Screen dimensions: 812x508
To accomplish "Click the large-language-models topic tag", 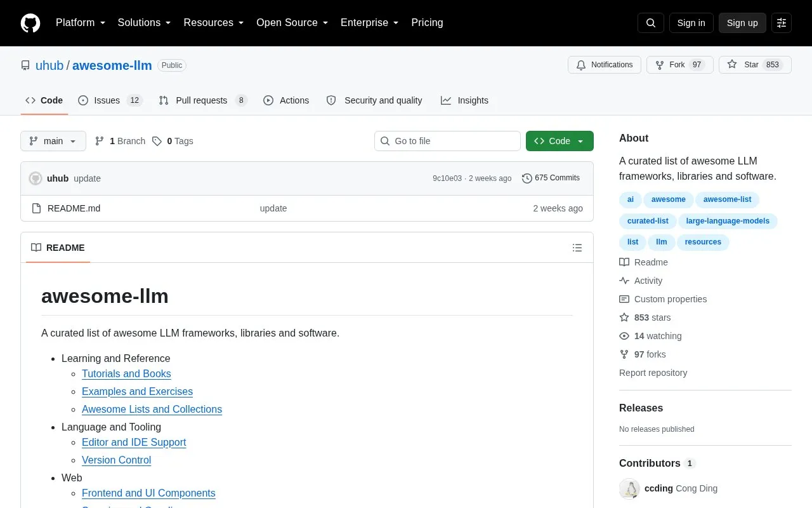I will 728,221.
